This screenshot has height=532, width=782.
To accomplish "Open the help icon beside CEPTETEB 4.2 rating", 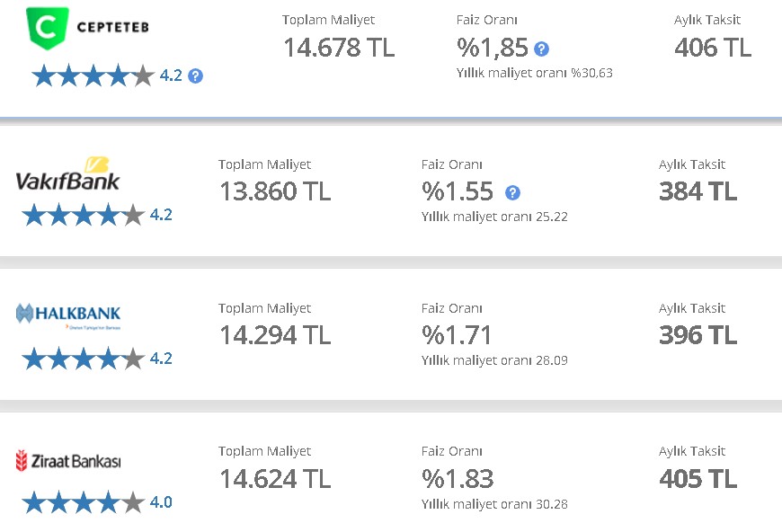I will click(196, 76).
